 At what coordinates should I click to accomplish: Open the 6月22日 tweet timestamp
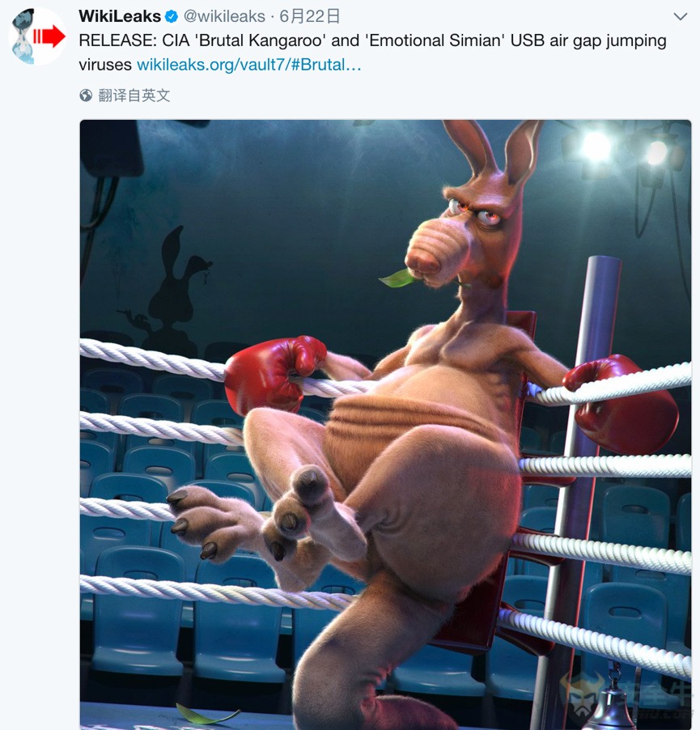(309, 16)
